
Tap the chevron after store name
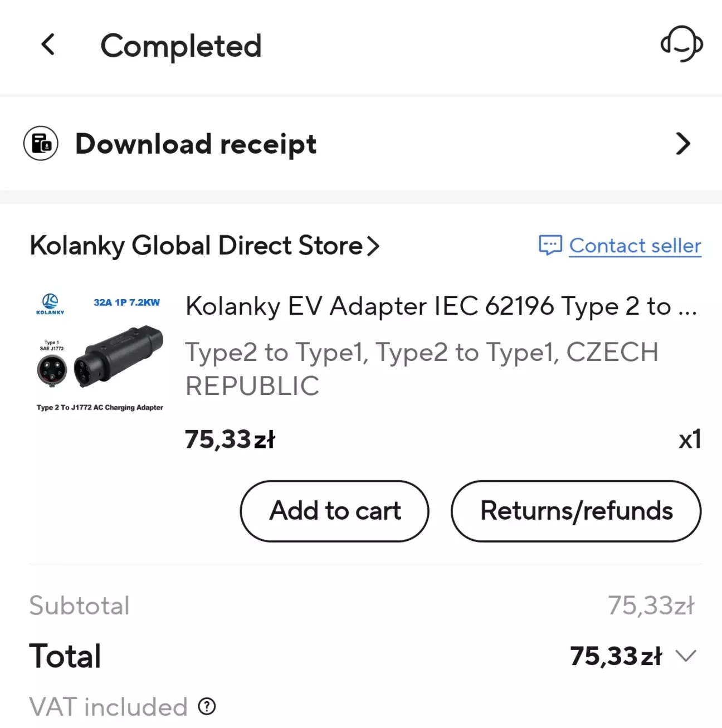click(373, 246)
